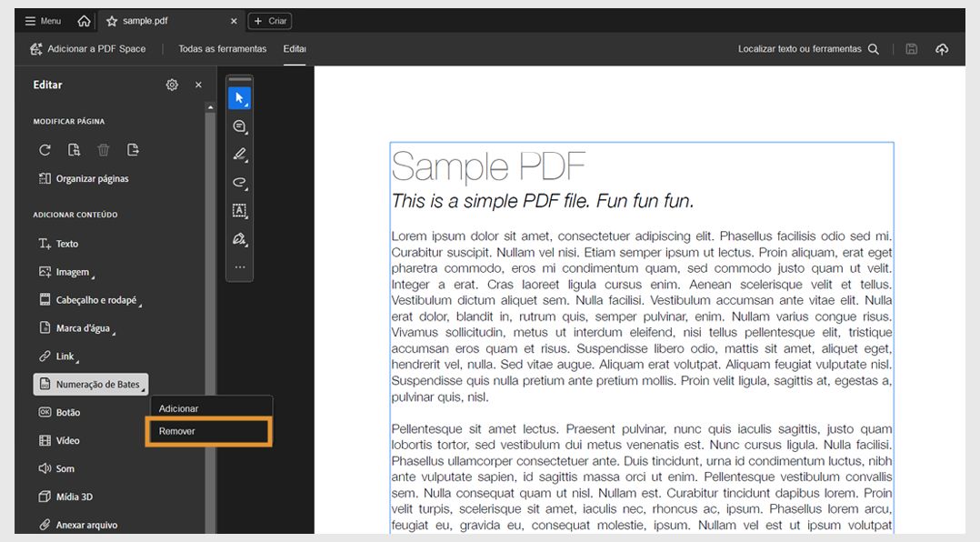This screenshot has height=542, width=980.
Task: Choose the add text box tool
Action: pos(239,211)
